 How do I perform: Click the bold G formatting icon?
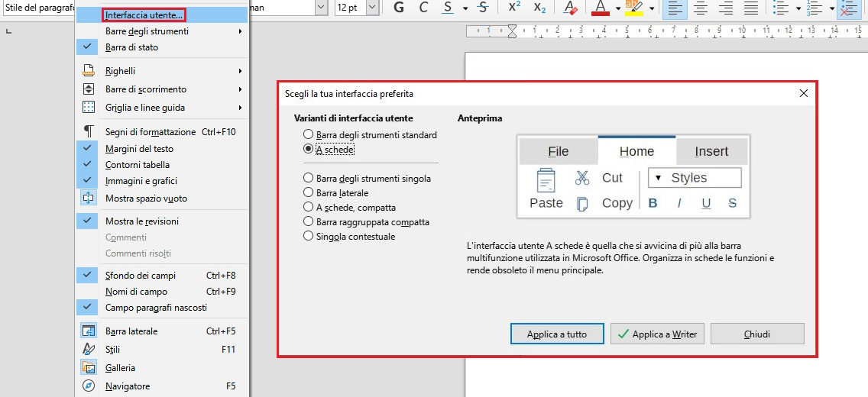click(x=398, y=8)
